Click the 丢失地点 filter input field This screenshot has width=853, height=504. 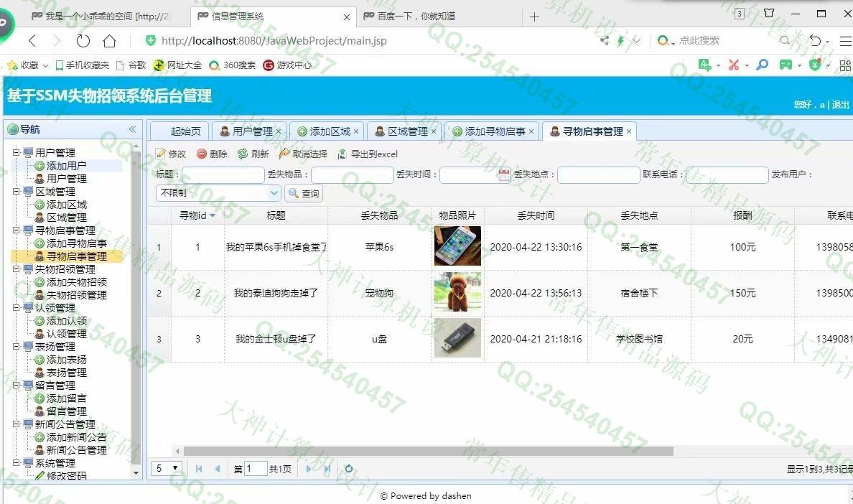(598, 174)
